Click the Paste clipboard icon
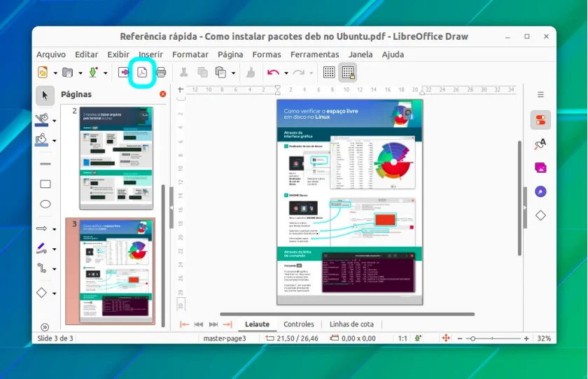The height and width of the screenshot is (379, 588). coord(220,72)
